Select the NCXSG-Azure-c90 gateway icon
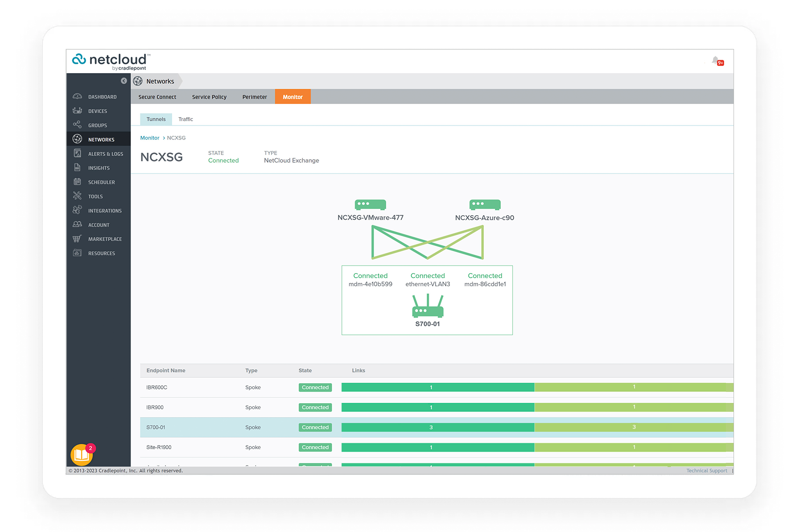The height and width of the screenshot is (532, 804). coord(485,205)
